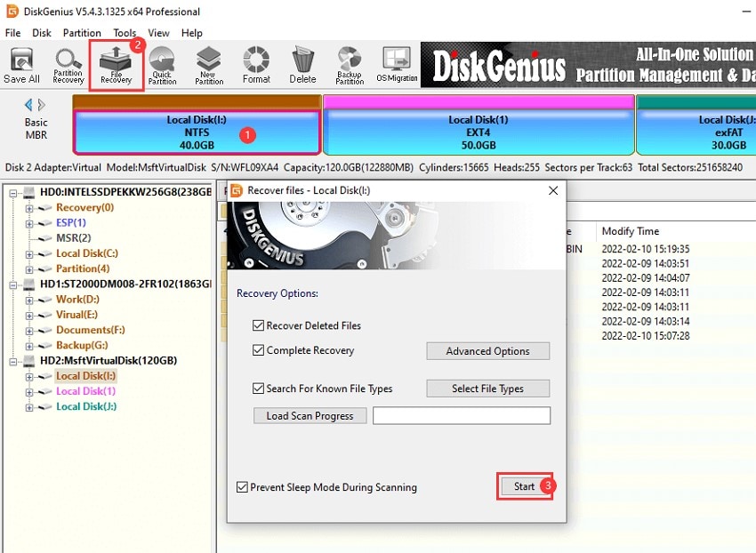Expand Work(D:) tree node
The image size is (756, 553).
pos(29,300)
